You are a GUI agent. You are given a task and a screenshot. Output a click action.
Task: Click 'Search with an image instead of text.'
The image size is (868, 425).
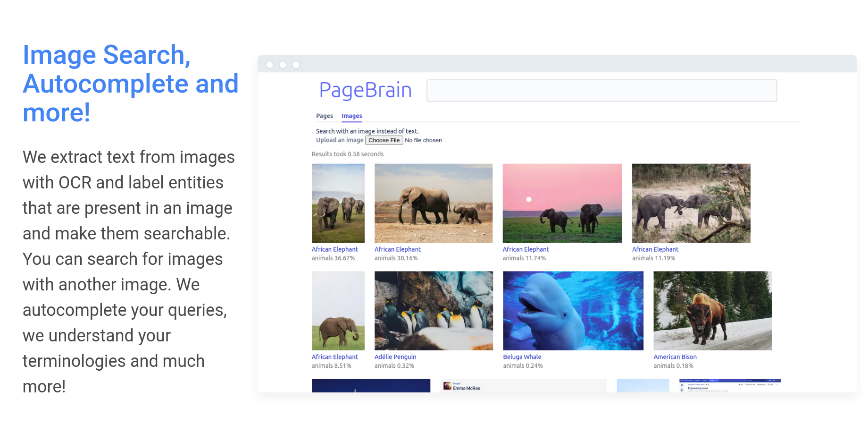[x=367, y=131]
